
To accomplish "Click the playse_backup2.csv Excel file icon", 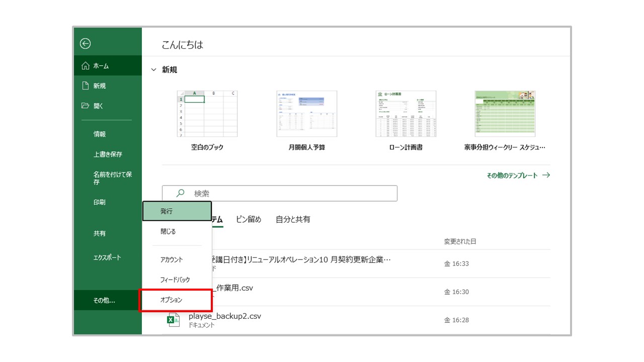I will 174,320.
